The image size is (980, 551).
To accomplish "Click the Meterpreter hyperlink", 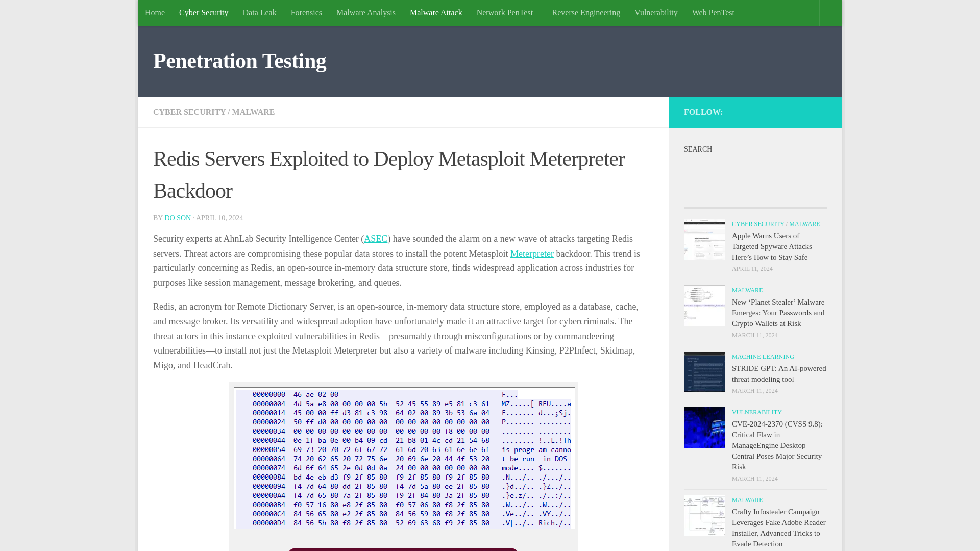I will (532, 253).
